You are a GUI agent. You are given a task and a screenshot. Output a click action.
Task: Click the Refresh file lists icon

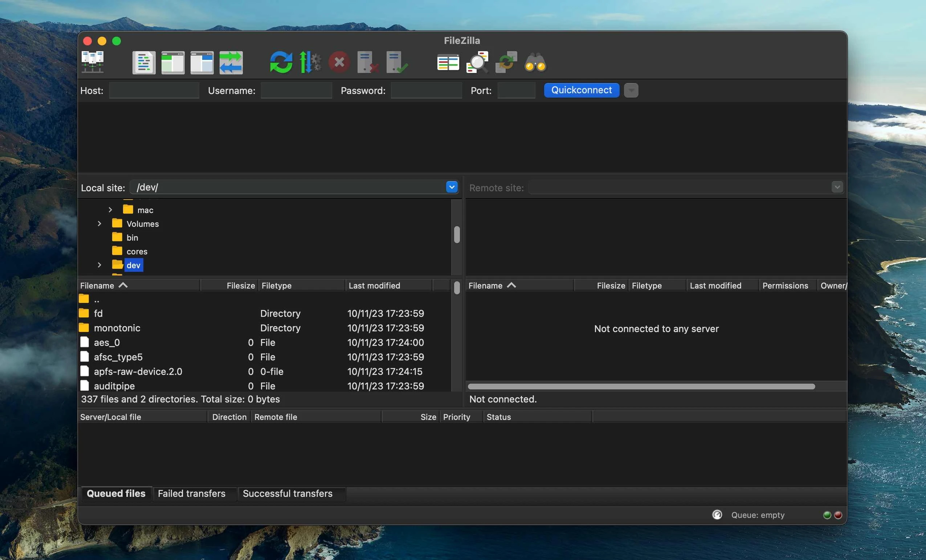coord(281,62)
